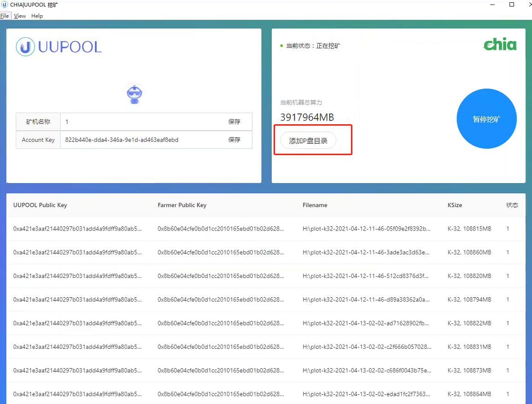
Task: Click the 添加P盘目录 add plot directory button
Action: (308, 141)
